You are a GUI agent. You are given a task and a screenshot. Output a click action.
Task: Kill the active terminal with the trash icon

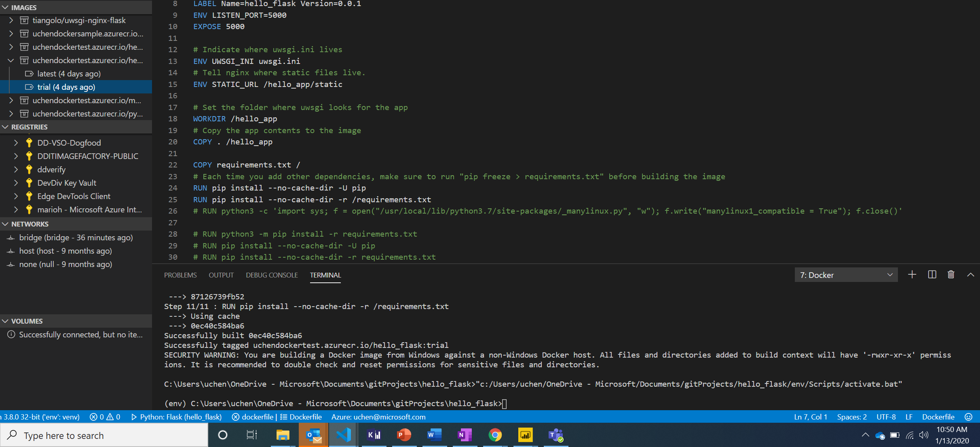pyautogui.click(x=950, y=274)
